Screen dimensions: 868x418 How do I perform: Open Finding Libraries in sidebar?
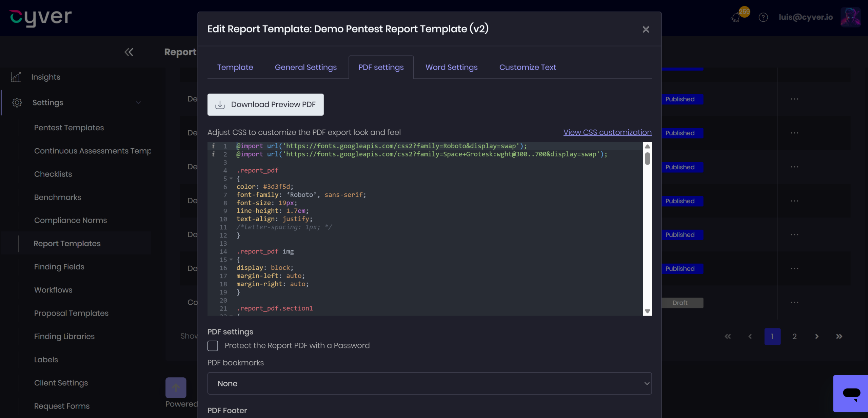[64, 336]
